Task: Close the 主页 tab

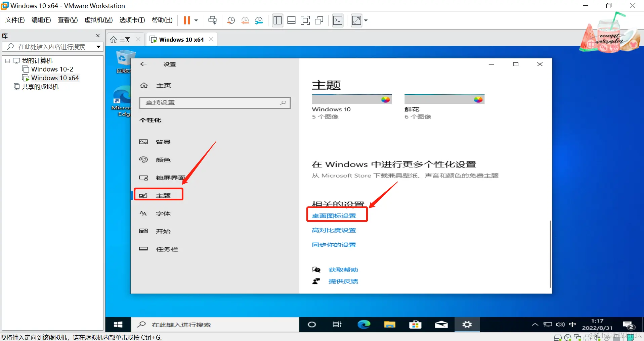Action: (x=138, y=39)
